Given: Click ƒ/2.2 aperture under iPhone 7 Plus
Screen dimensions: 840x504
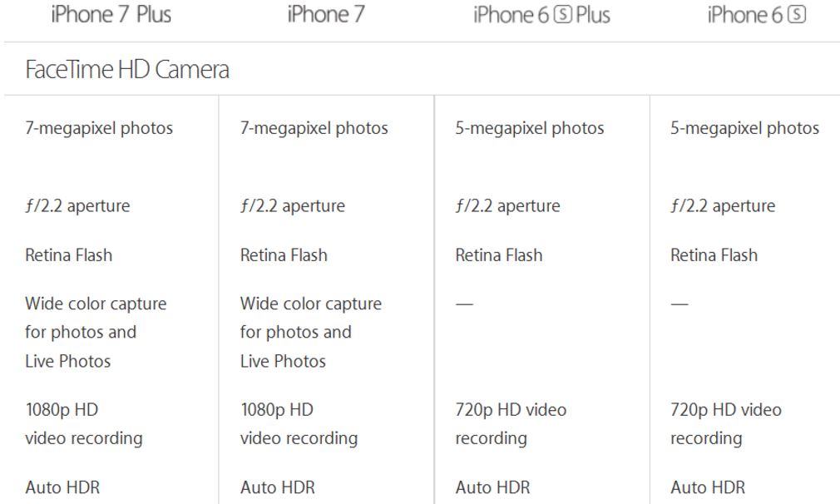Looking at the screenshot, I should pos(77,206).
